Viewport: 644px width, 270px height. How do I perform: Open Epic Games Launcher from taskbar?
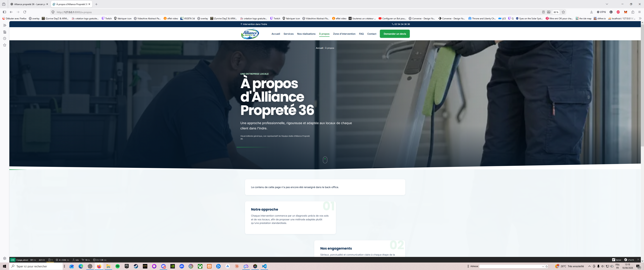127,266
